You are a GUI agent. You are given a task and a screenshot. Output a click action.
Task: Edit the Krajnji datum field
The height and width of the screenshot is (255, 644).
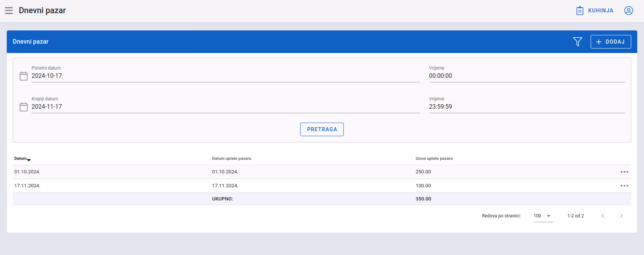pos(225,107)
